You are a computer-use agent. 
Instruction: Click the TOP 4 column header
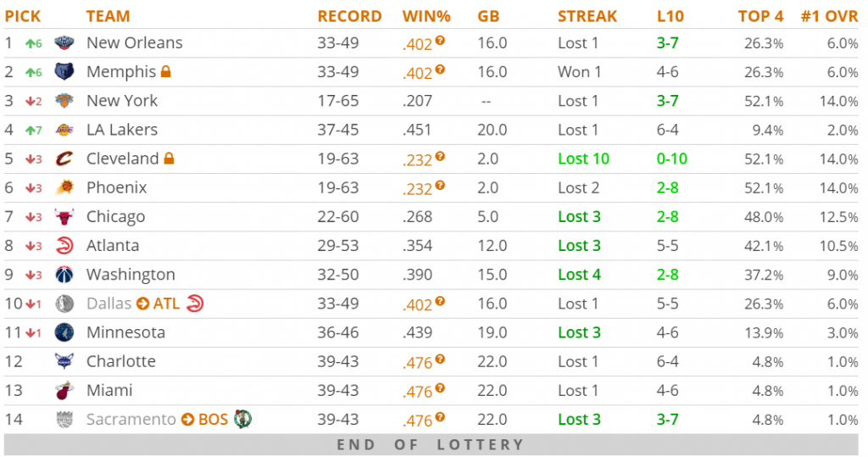(x=760, y=16)
